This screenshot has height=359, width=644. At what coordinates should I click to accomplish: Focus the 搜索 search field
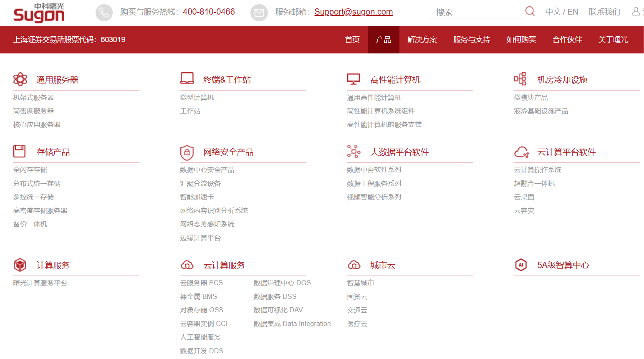[x=476, y=12]
